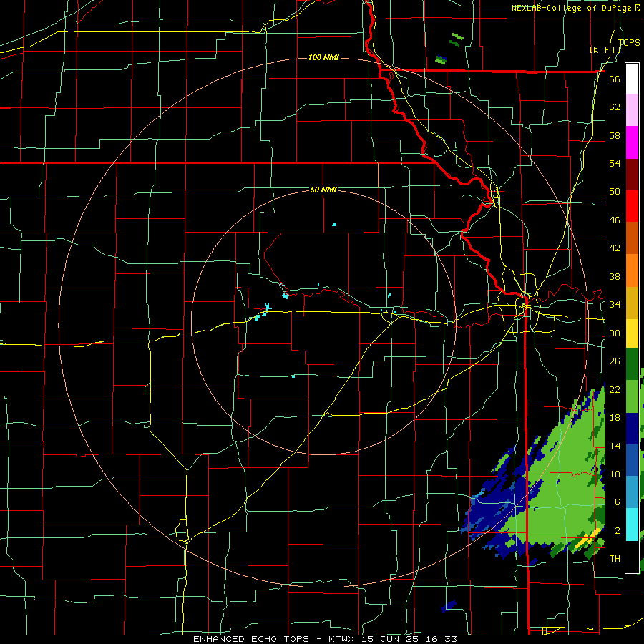The width and height of the screenshot is (644, 644).
Task: Select the black TH legend swatch
Action: tap(632, 557)
